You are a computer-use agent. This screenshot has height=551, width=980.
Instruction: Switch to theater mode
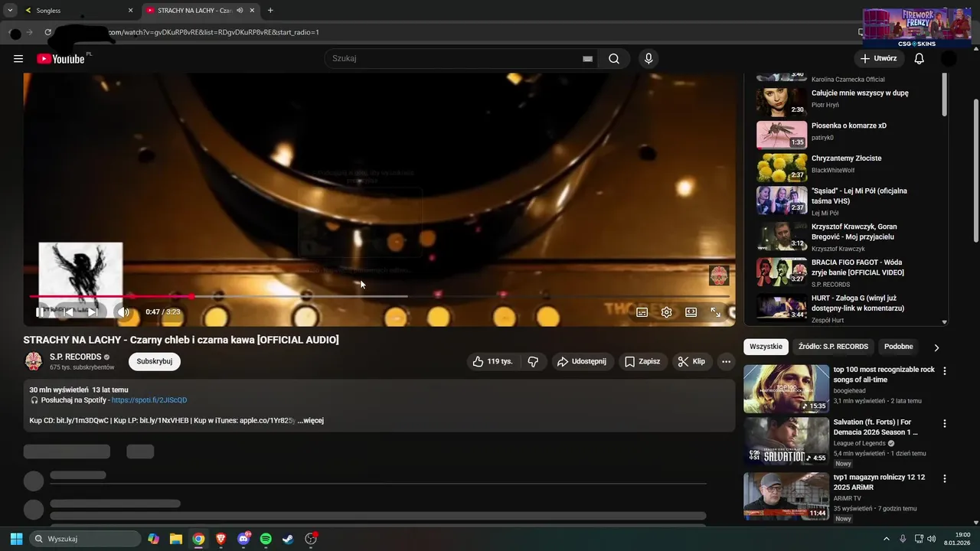point(691,312)
